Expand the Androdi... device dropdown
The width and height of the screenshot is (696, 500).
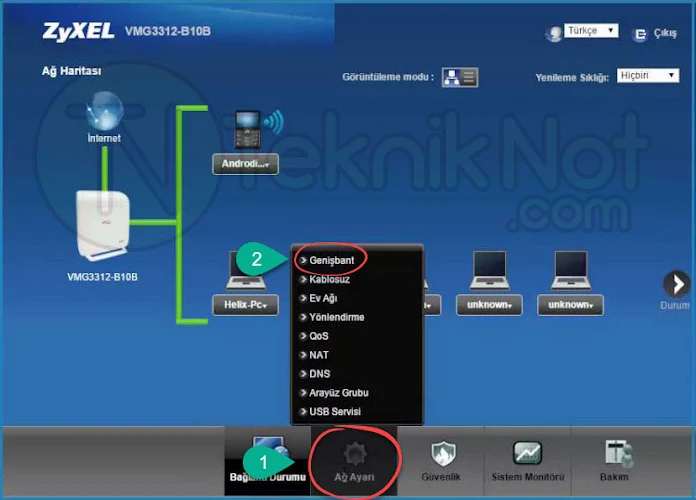coord(245,164)
